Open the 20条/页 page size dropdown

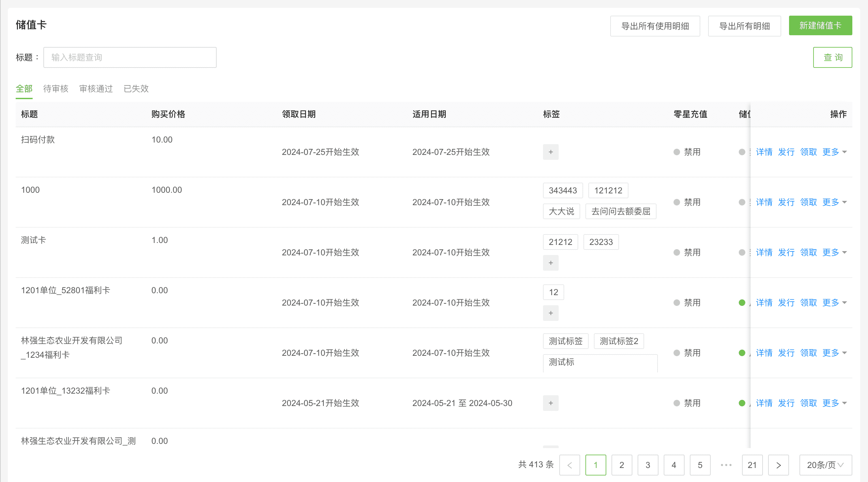pyautogui.click(x=825, y=465)
